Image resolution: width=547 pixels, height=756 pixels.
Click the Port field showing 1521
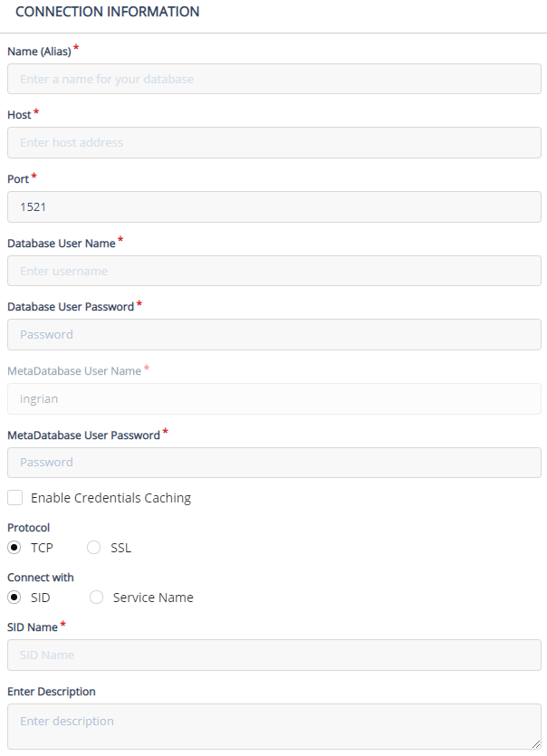pos(273,207)
